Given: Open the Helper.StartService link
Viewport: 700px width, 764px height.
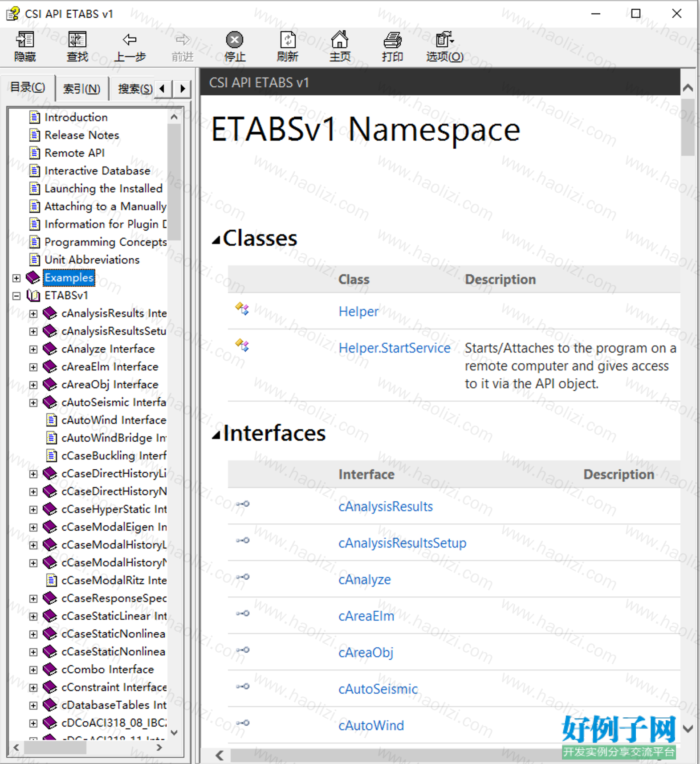Looking at the screenshot, I should pos(395,348).
